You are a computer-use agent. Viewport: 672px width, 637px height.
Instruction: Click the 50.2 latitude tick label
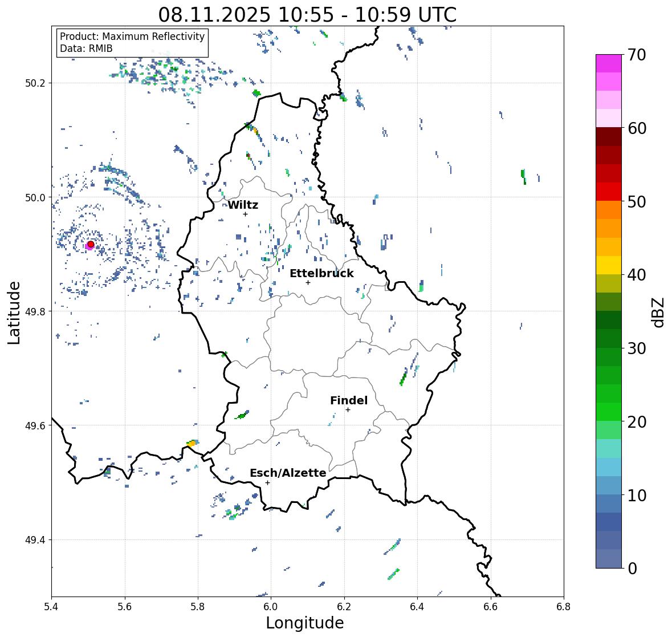pos(35,83)
